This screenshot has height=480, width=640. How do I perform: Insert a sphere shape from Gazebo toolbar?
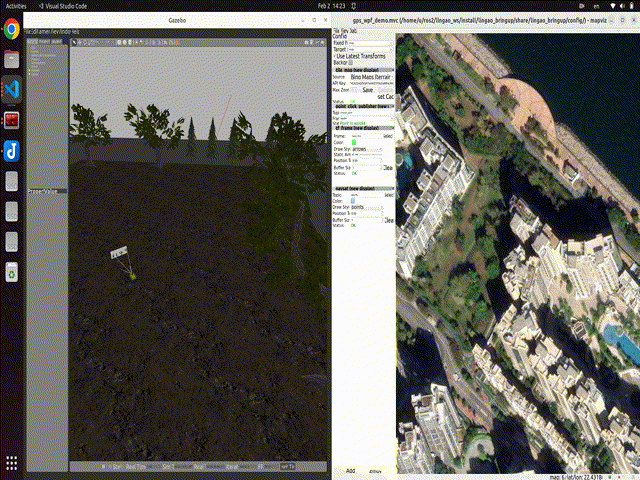click(x=124, y=42)
